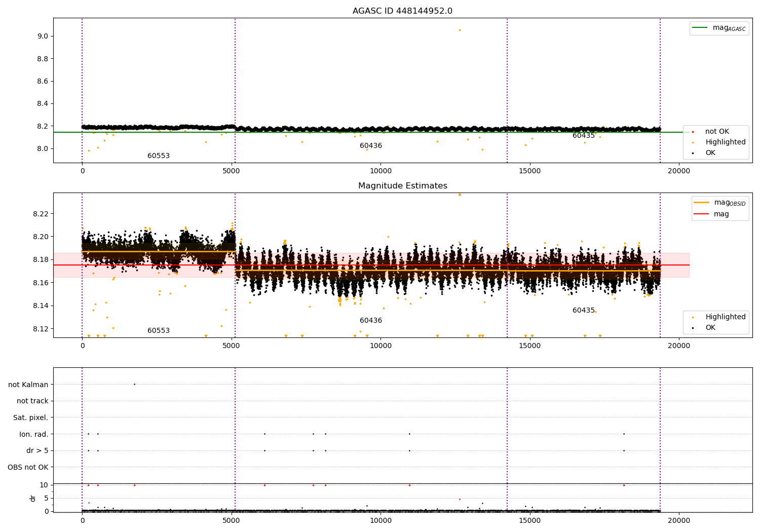The height and width of the screenshot is (532, 760).
Task: Click the 60436 label in the magnitude plot
Action: (371, 321)
